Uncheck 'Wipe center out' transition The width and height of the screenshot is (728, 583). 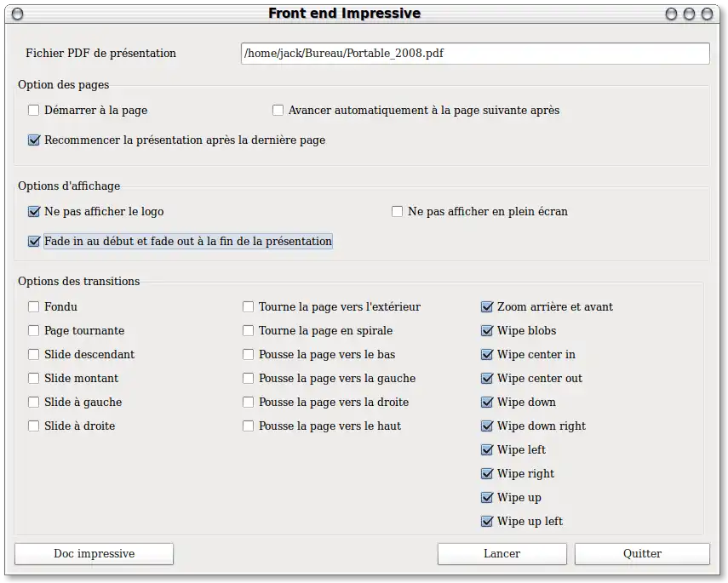coord(486,378)
